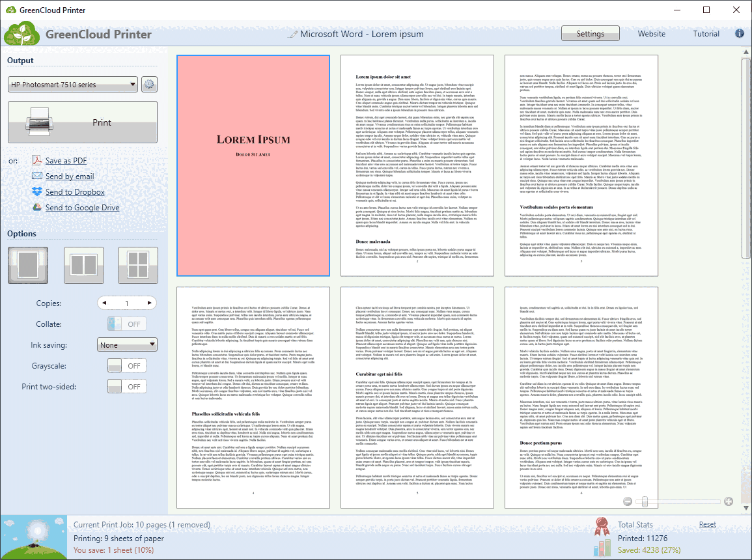Switch to the Settings view

click(x=590, y=33)
